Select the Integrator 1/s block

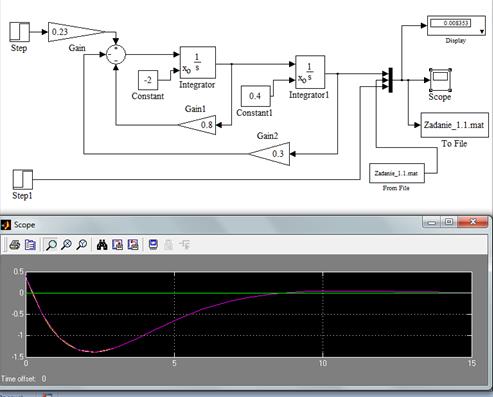tap(198, 63)
